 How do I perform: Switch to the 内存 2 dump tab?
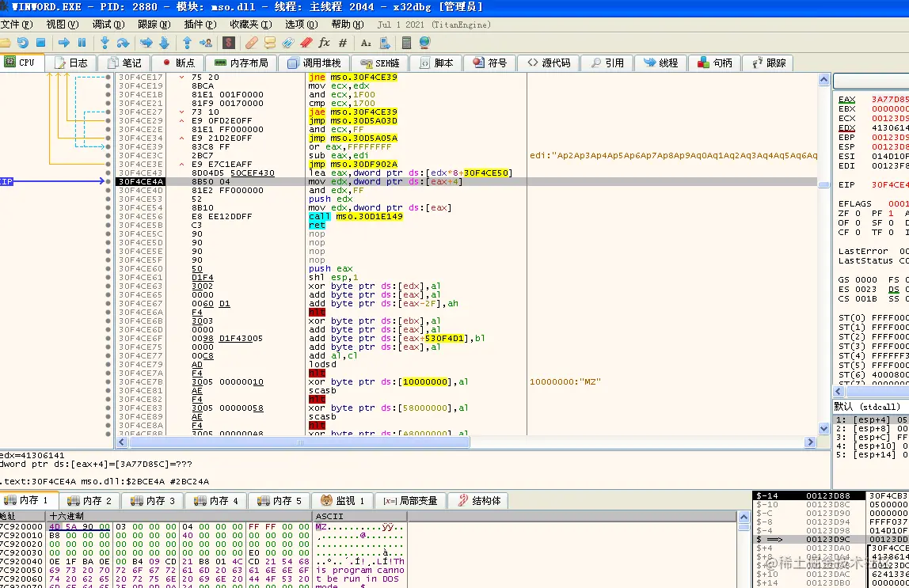89,500
